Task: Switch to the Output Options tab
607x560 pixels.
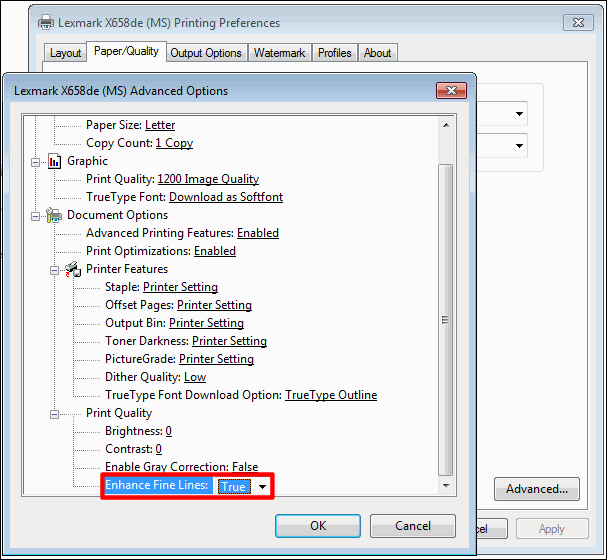Action: (206, 53)
